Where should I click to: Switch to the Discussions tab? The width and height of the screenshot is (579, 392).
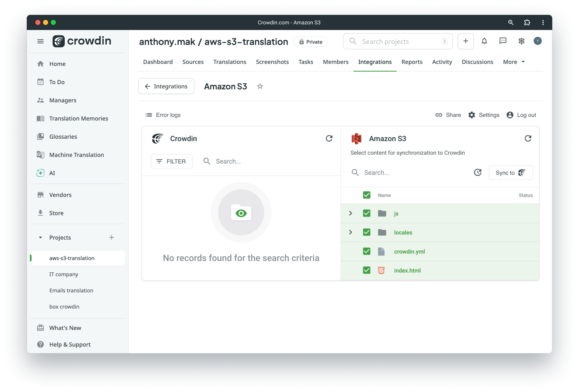(477, 62)
